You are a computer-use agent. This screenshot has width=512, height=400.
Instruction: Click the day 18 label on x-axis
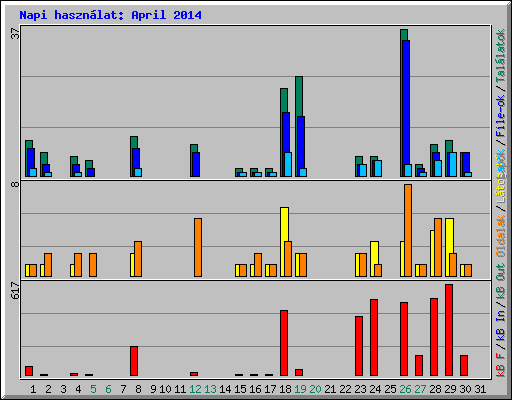pos(285,389)
